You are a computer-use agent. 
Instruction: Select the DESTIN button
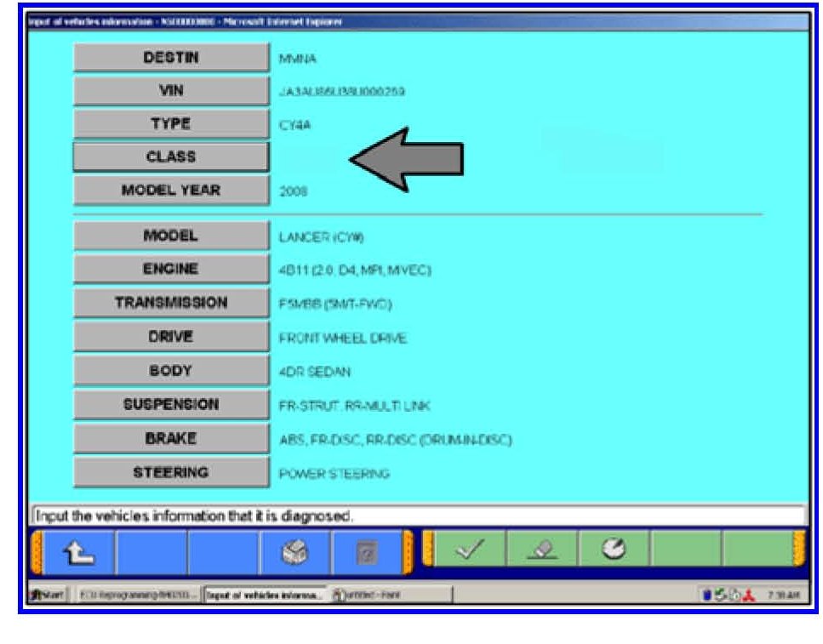[x=170, y=58]
